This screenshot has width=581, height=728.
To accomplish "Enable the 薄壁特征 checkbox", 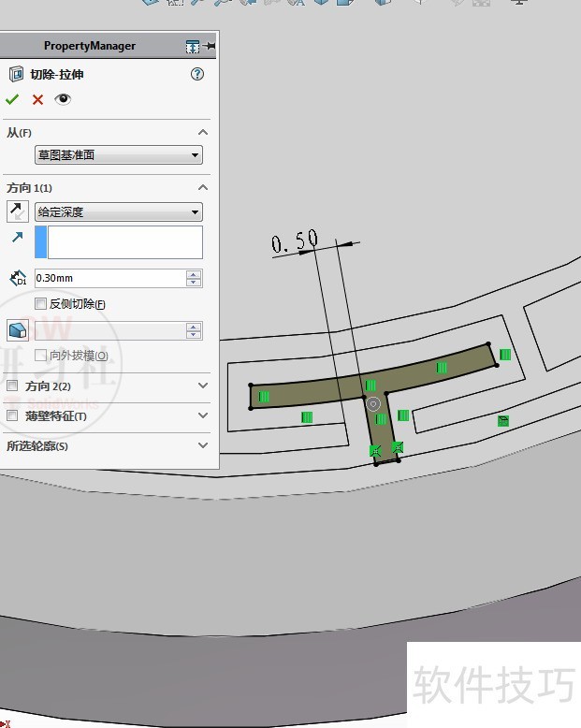I will pos(12,415).
